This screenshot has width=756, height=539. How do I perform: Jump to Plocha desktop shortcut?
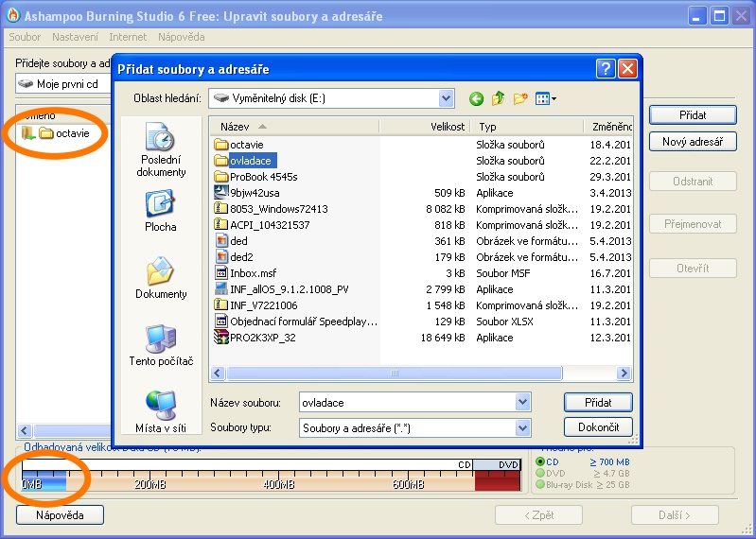point(160,211)
